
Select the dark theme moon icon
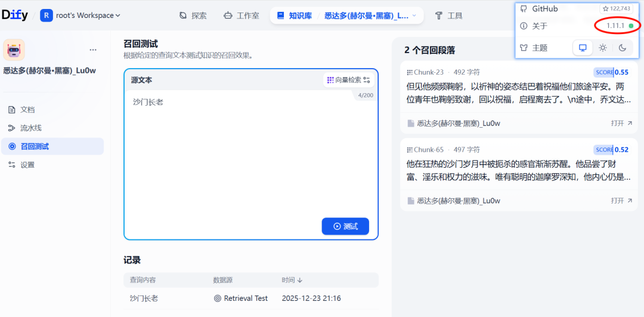click(622, 48)
